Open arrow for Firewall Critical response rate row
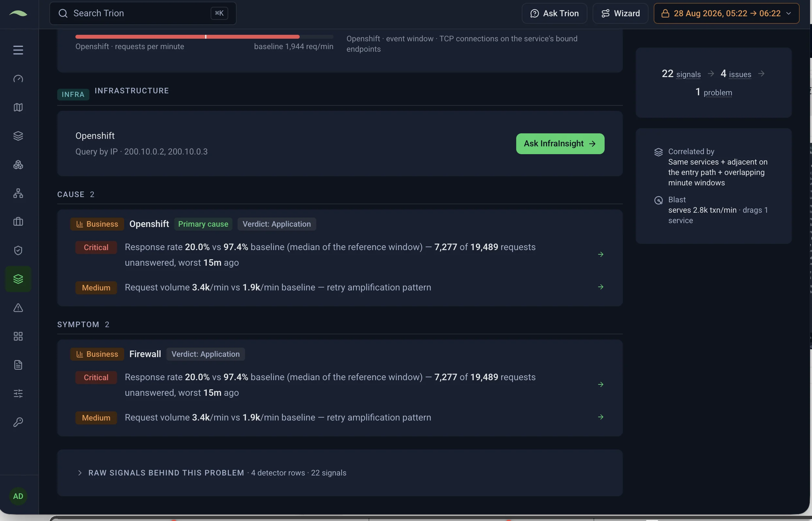This screenshot has height=521, width=812. point(601,384)
